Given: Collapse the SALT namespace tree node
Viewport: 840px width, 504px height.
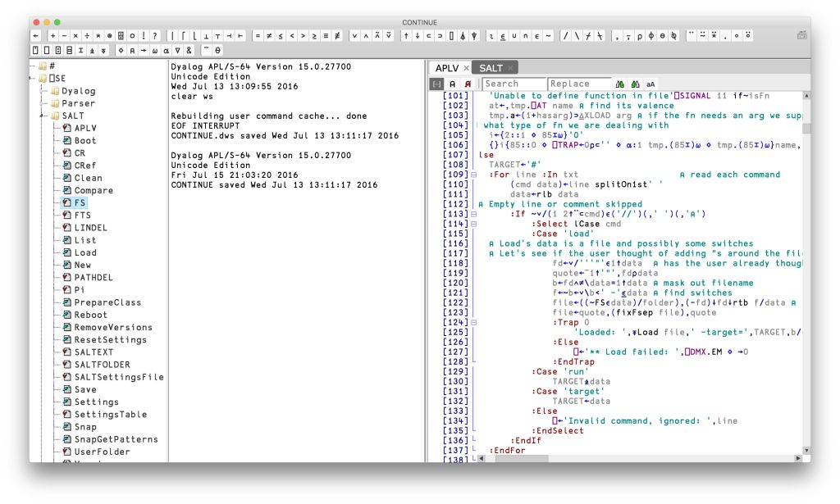Looking at the screenshot, I should tap(42, 116).
